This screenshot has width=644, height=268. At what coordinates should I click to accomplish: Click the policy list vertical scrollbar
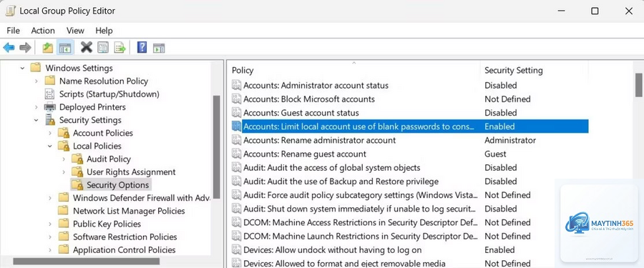[x=639, y=85]
